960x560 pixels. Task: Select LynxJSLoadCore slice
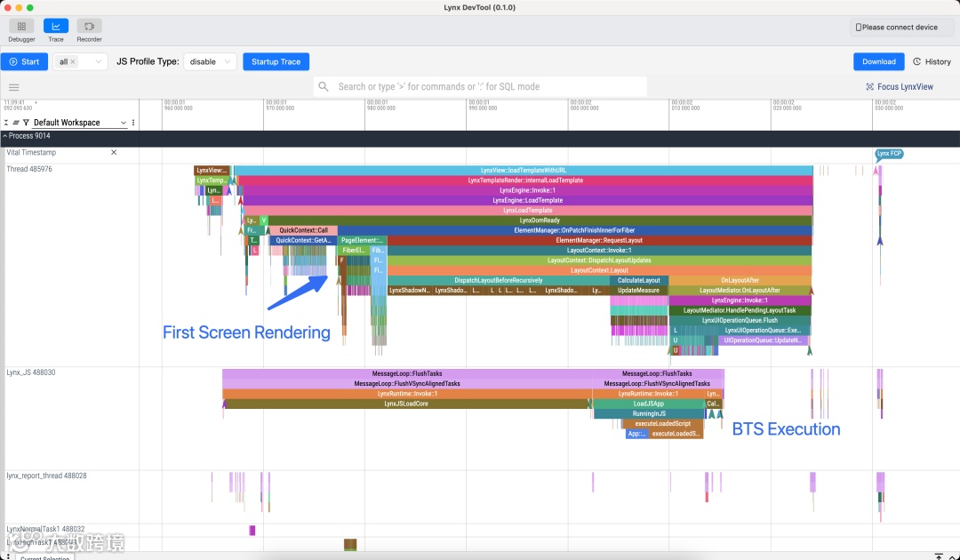(406, 404)
